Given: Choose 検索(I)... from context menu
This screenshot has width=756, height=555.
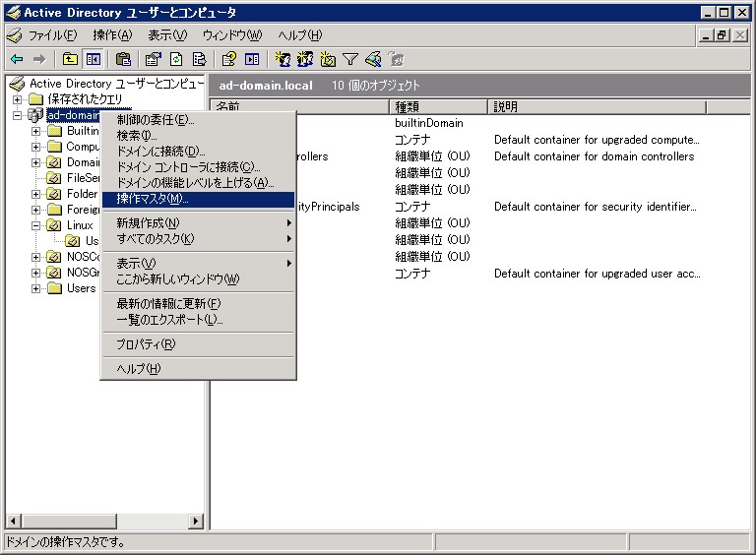Looking at the screenshot, I should coord(198,136).
